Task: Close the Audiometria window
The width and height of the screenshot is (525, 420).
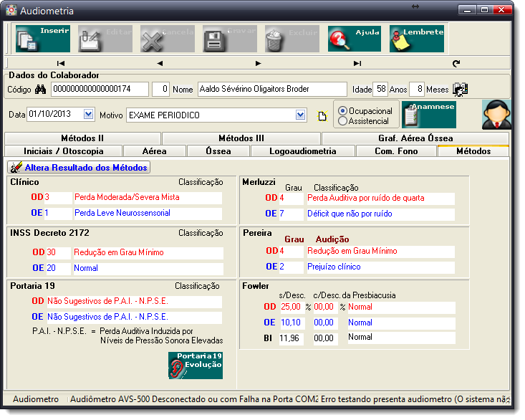Action: pyautogui.click(x=502, y=10)
